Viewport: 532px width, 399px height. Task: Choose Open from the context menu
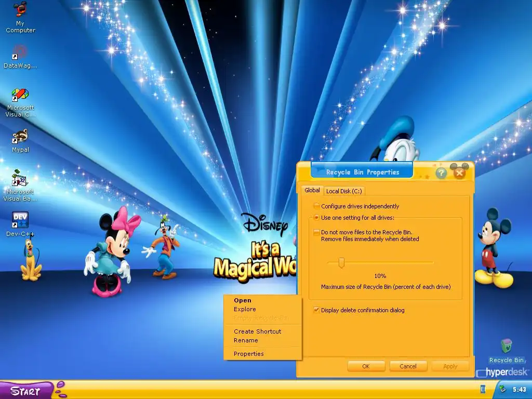262,300
